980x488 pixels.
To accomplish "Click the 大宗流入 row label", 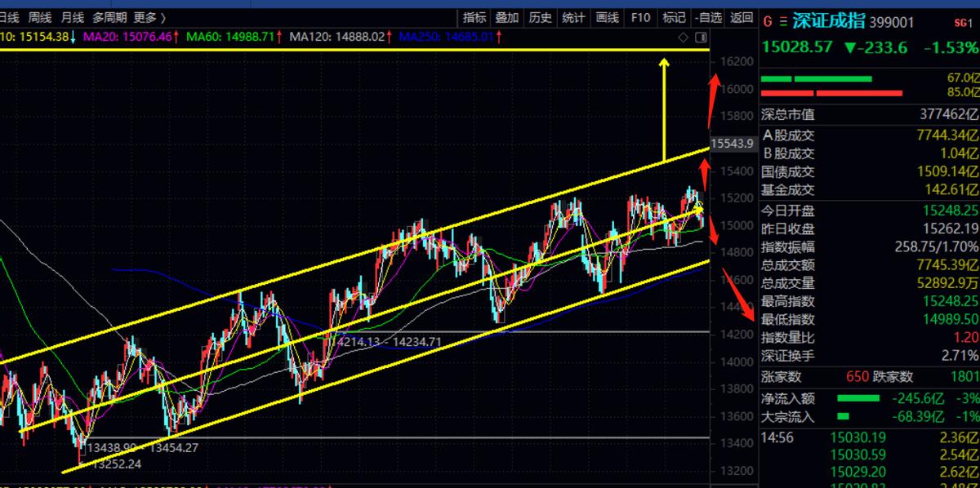I will 788,417.
